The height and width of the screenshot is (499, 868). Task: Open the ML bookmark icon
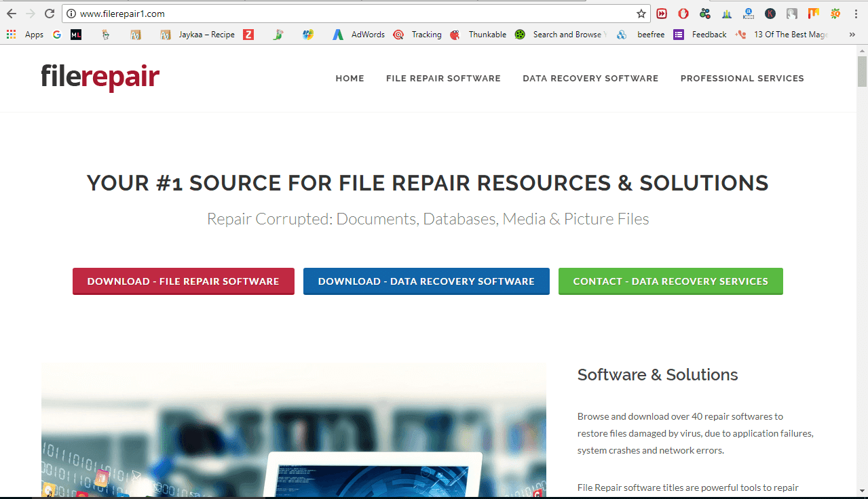click(x=76, y=35)
